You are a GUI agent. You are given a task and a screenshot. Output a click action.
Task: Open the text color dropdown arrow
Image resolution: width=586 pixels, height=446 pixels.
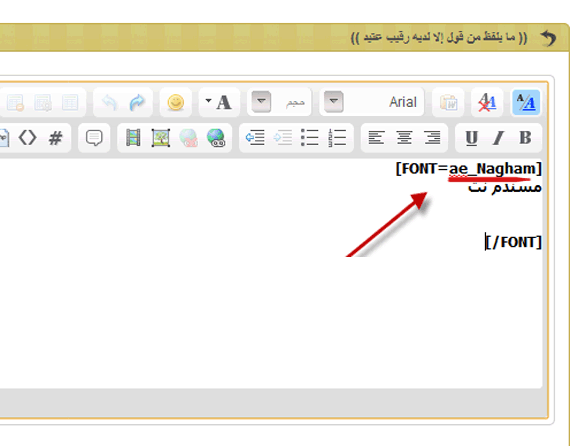[208, 100]
